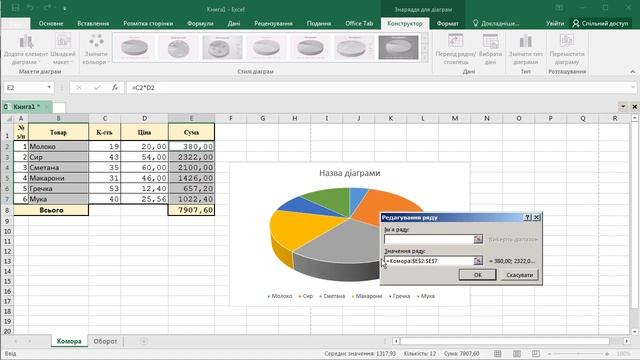Viewport: 640px width, 360px height.
Task: Switch to Page Break Preview in status bar
Action: [536, 353]
